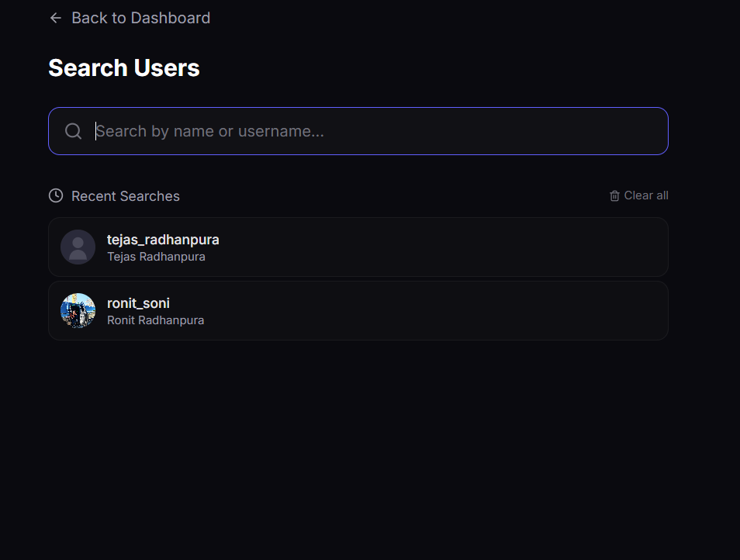
Task: Click the full name Ronit Radhanpura
Action: [x=155, y=320]
